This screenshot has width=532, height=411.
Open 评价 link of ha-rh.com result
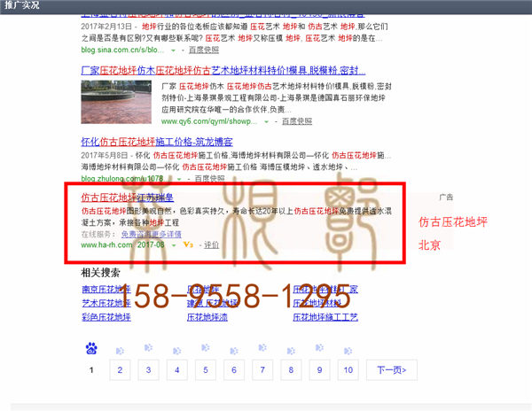[x=211, y=244]
